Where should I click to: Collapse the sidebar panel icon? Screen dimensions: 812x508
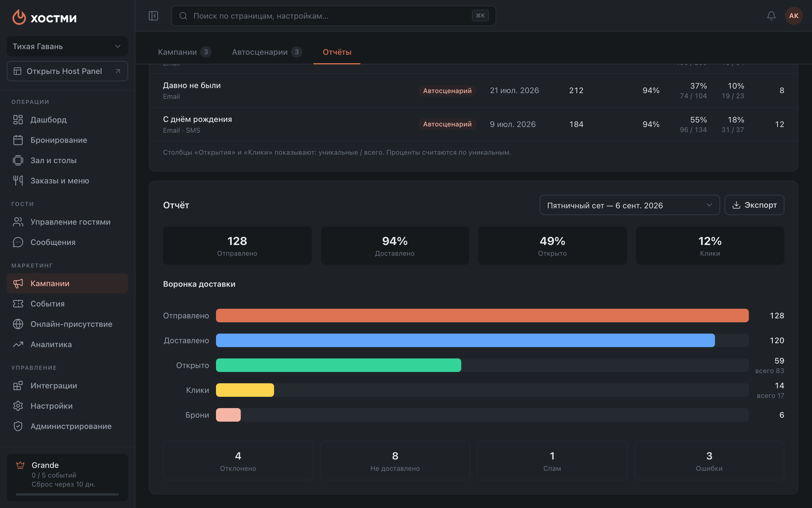[x=153, y=16]
